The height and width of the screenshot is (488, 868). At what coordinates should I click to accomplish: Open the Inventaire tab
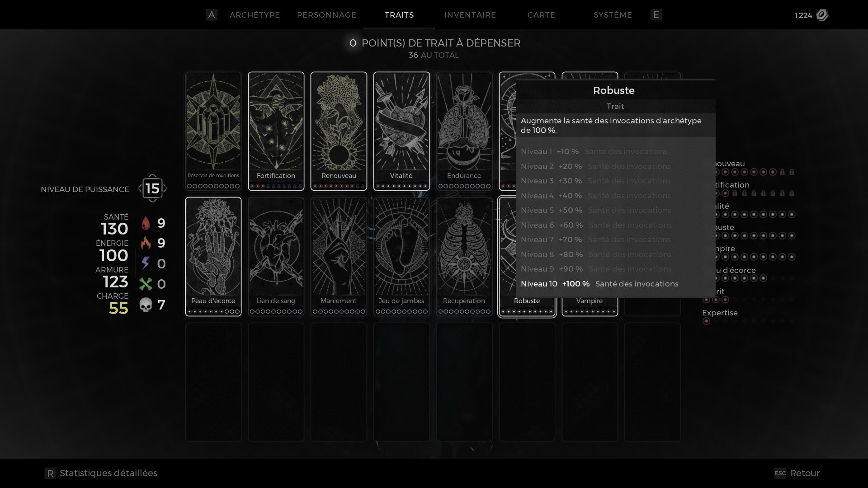click(x=470, y=15)
